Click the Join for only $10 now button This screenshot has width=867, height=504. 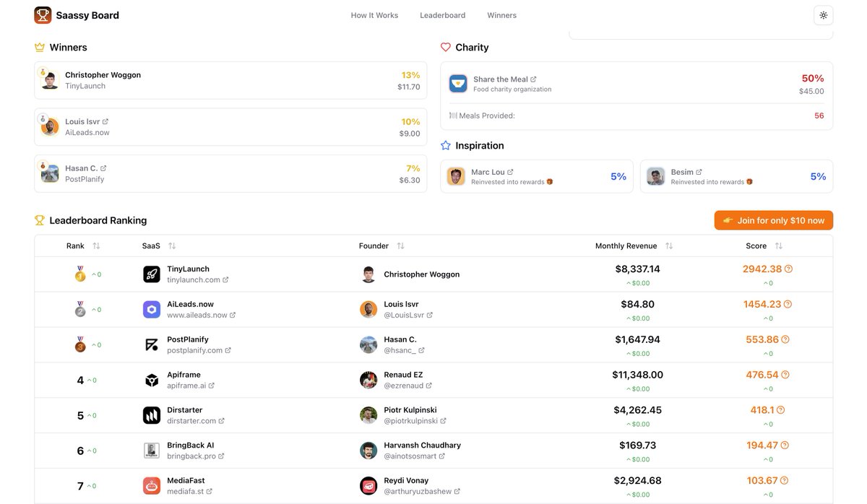[x=773, y=220]
